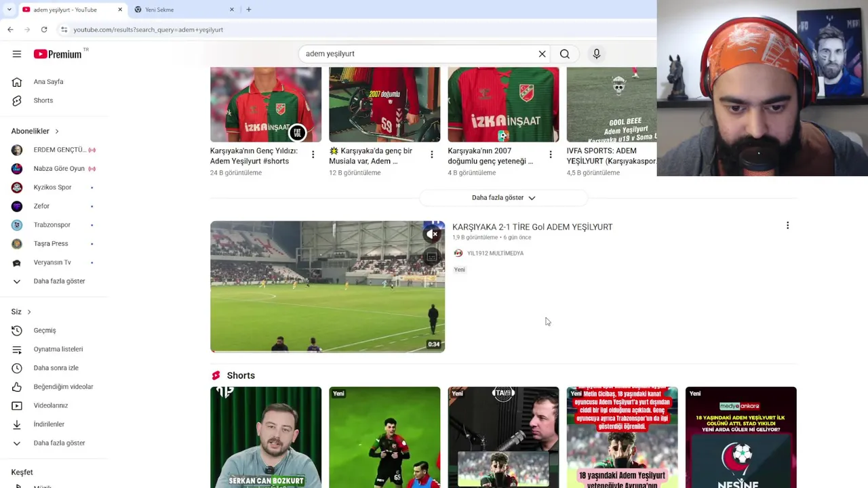Screen dimensions: 868x488
Task: Open site information icon in address bar
Action: click(x=64, y=30)
